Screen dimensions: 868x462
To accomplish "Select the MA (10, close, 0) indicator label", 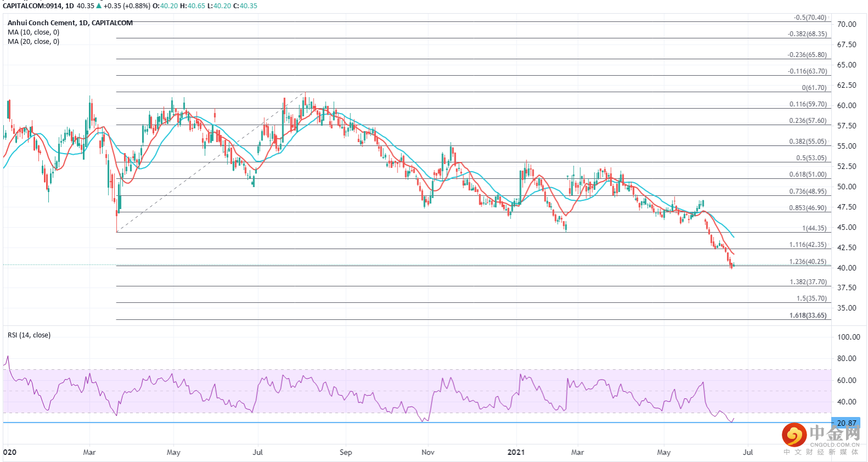I will pos(33,32).
